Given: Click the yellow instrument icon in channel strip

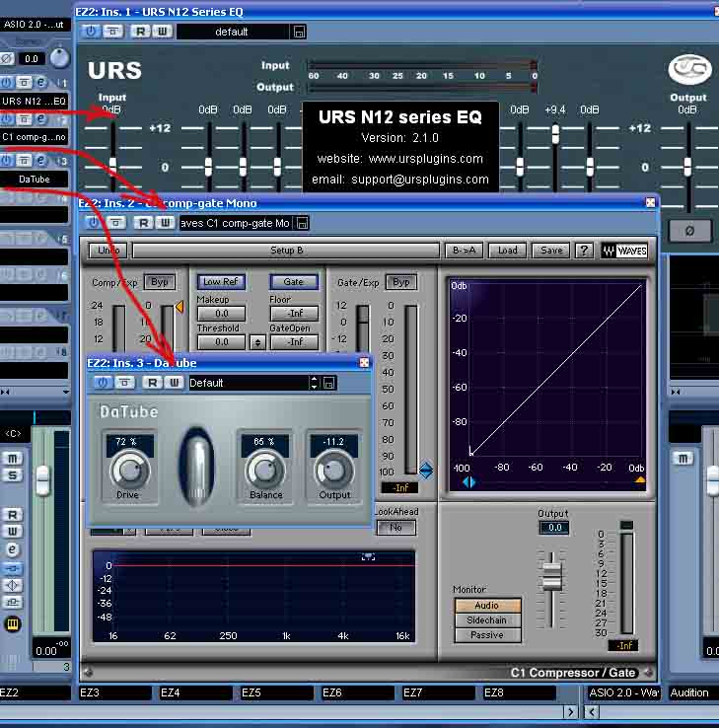Looking at the screenshot, I should point(13,623).
